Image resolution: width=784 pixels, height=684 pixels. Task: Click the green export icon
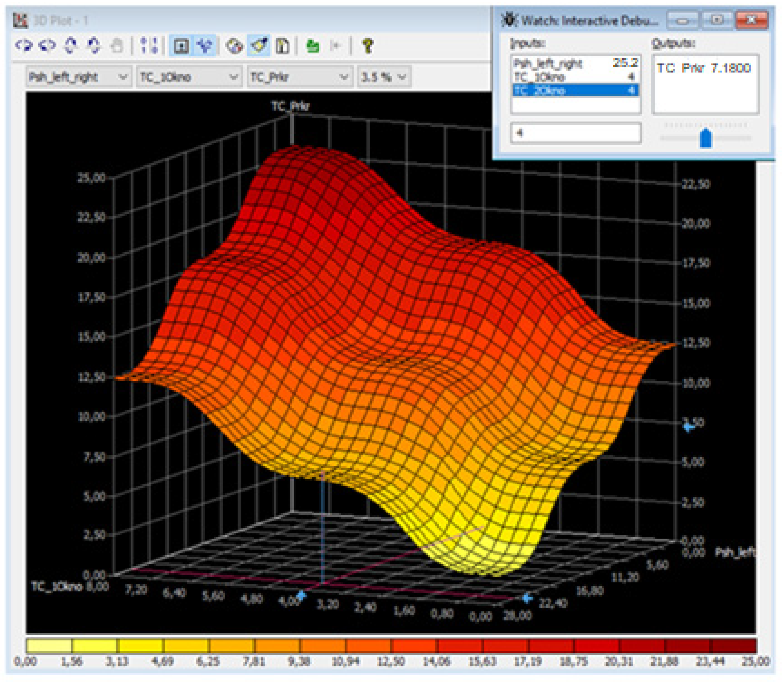[x=313, y=46]
